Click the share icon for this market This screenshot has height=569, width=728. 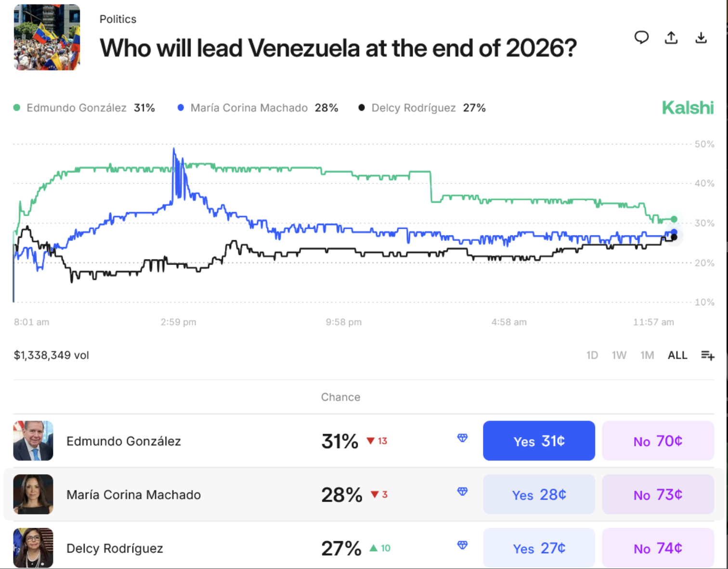coord(671,38)
